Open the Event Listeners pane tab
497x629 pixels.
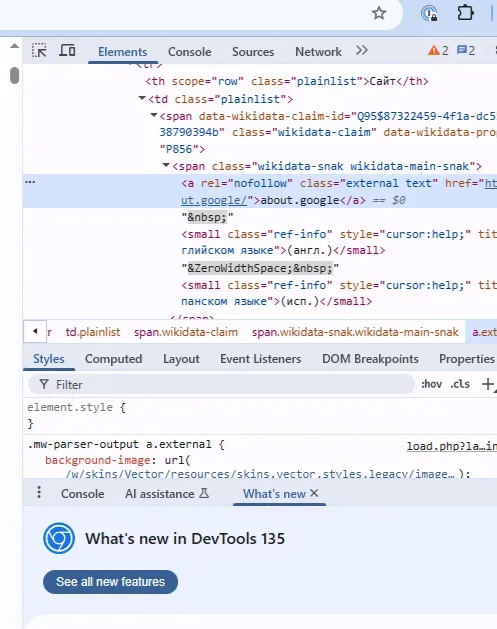[x=260, y=359]
